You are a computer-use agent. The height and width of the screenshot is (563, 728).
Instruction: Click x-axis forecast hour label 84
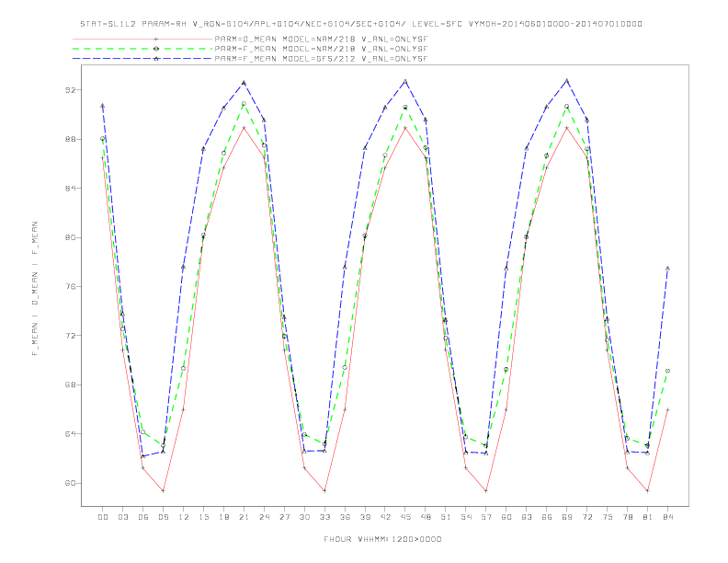(x=668, y=517)
